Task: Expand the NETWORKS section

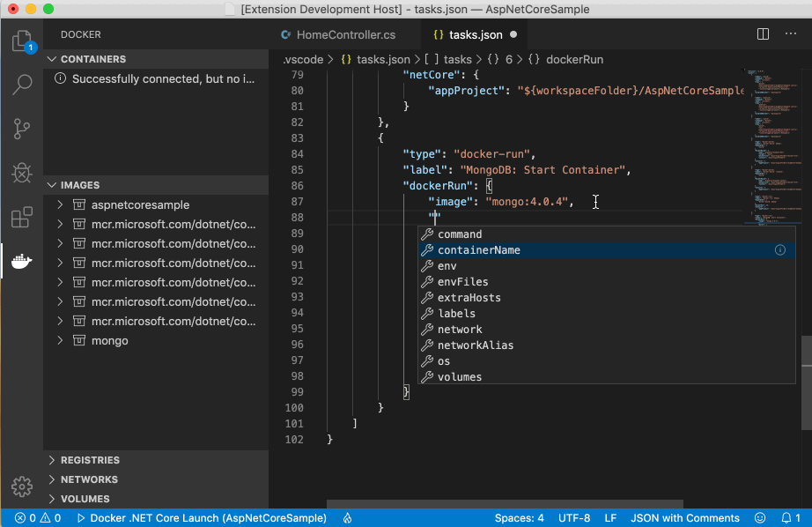Action: click(x=52, y=479)
